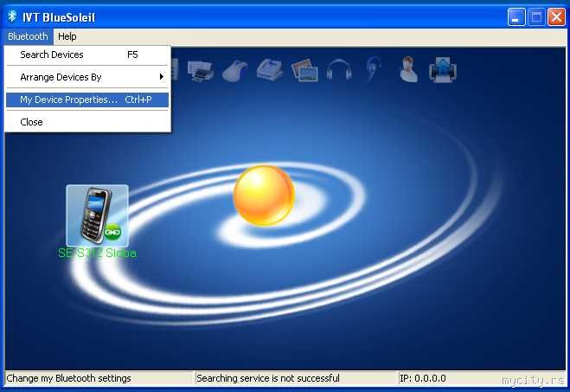Select the SE-S312 Sloba phone device
The image size is (570, 392).
click(97, 215)
